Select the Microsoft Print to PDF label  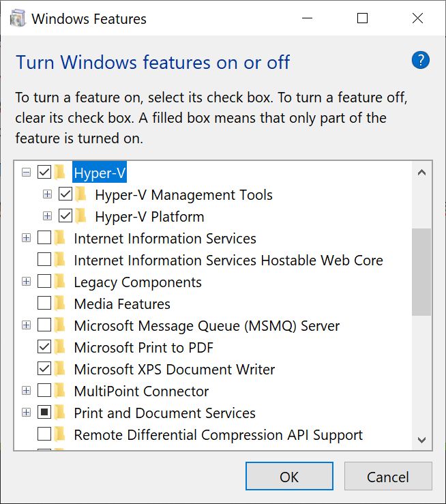point(144,348)
